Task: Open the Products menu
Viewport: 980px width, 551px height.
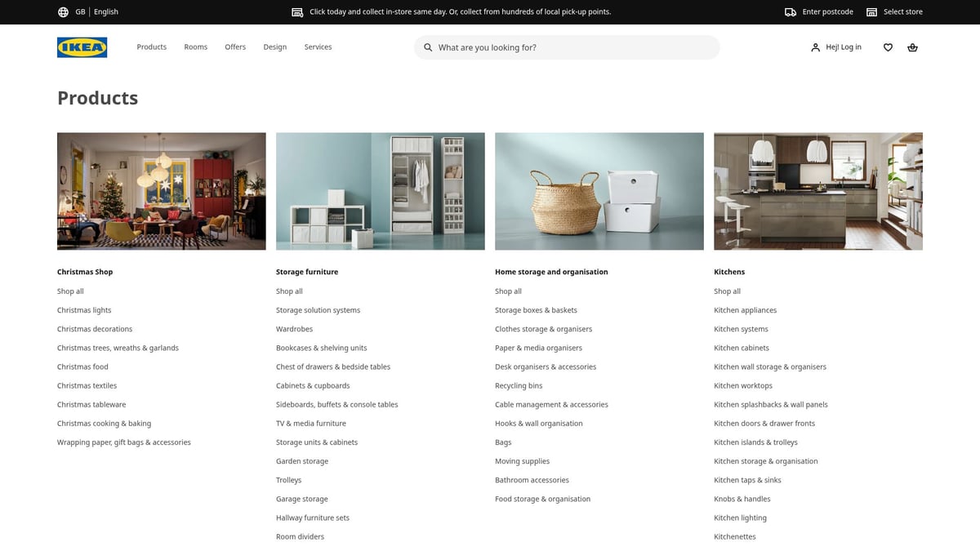Action: coord(151,47)
